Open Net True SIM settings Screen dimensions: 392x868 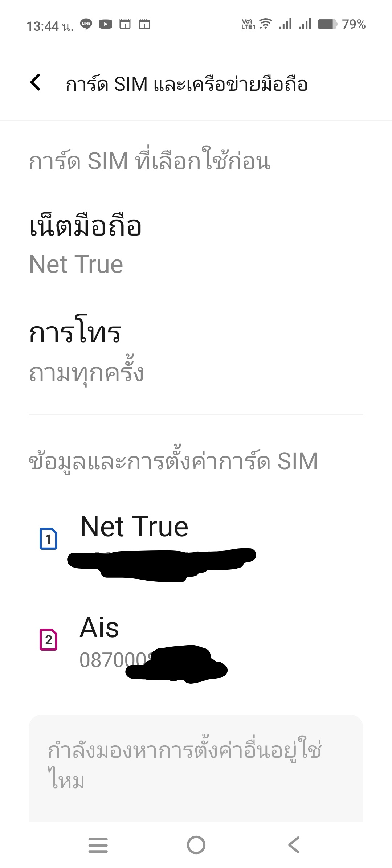pos(196,544)
